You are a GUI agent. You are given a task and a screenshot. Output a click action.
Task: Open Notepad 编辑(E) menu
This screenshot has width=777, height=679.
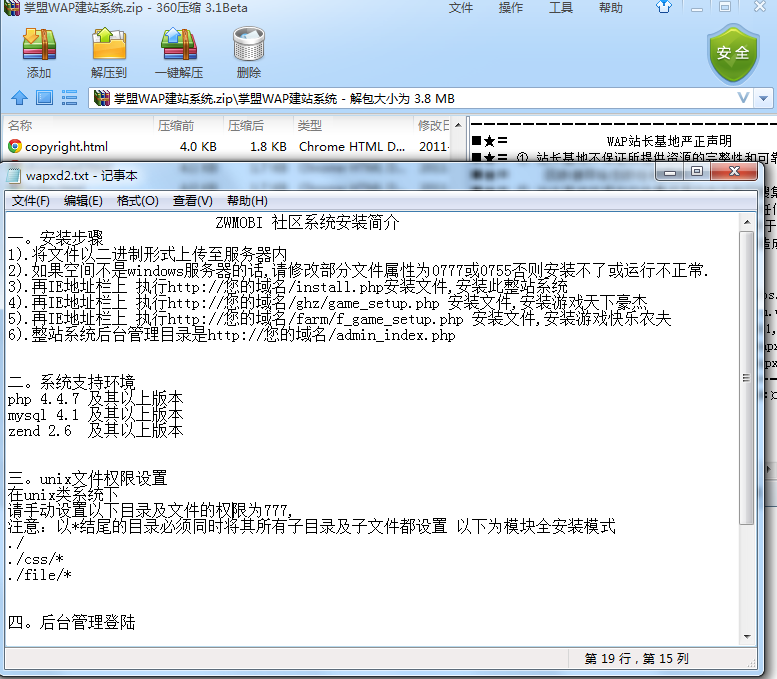(x=83, y=201)
